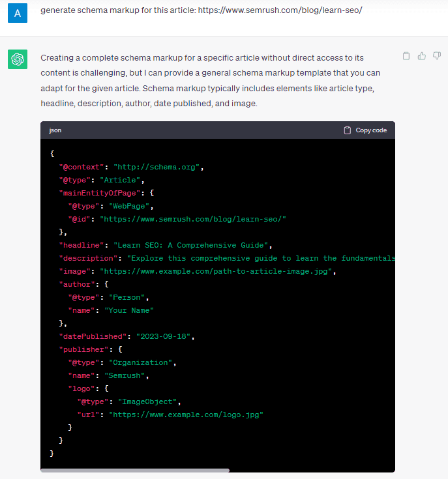
Task: Give the response a thumbs down
Action: (x=437, y=56)
